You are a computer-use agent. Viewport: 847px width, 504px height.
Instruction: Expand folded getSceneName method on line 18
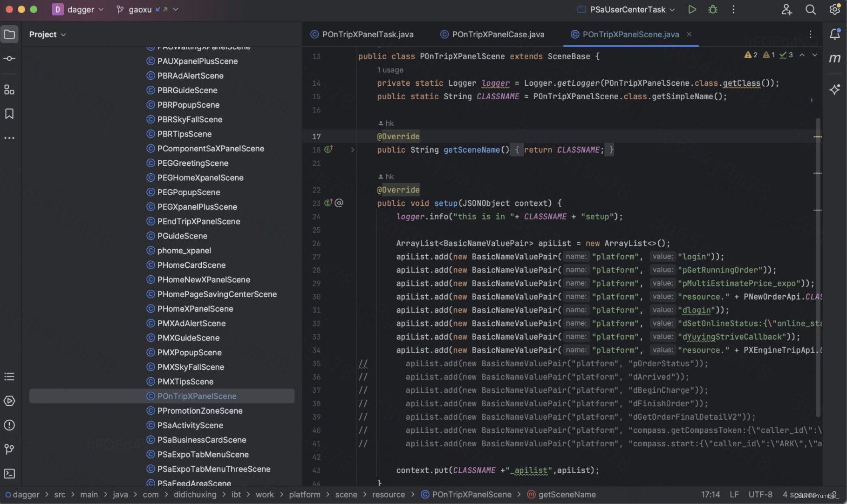click(x=352, y=150)
